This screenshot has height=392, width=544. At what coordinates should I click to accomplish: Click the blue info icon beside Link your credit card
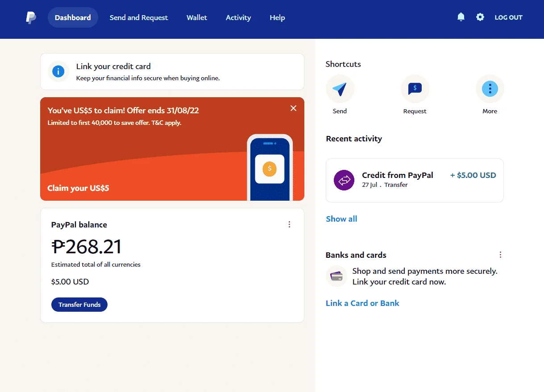tap(58, 71)
